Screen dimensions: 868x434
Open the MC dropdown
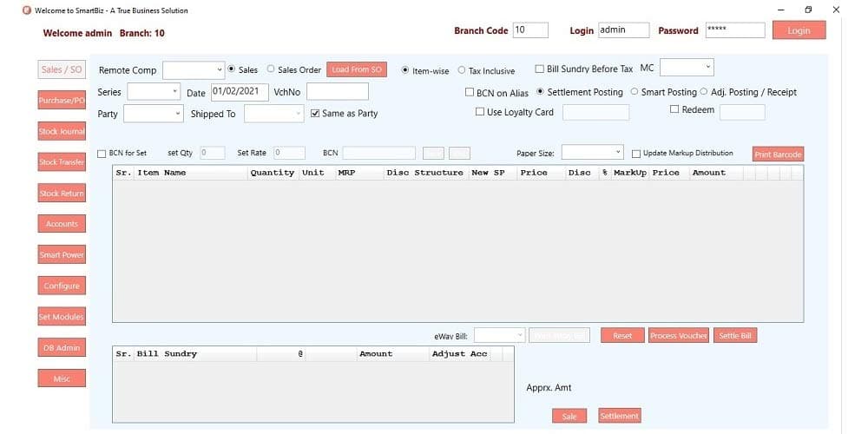click(x=687, y=67)
